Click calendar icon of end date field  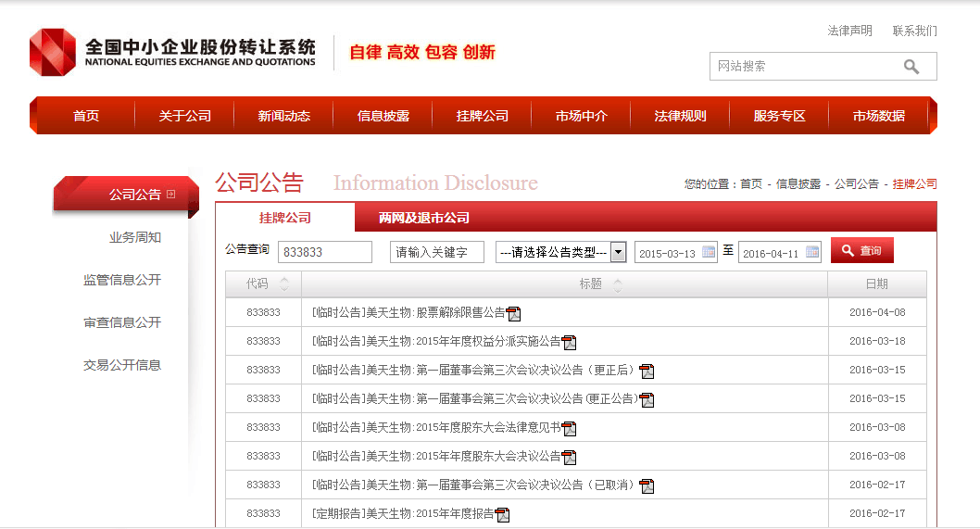click(812, 252)
